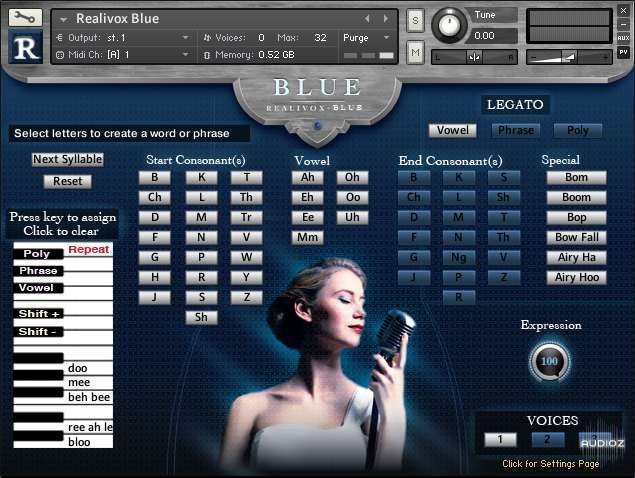This screenshot has height=478, width=635.
Task: Enable Vowel legato mode
Action: (452, 130)
